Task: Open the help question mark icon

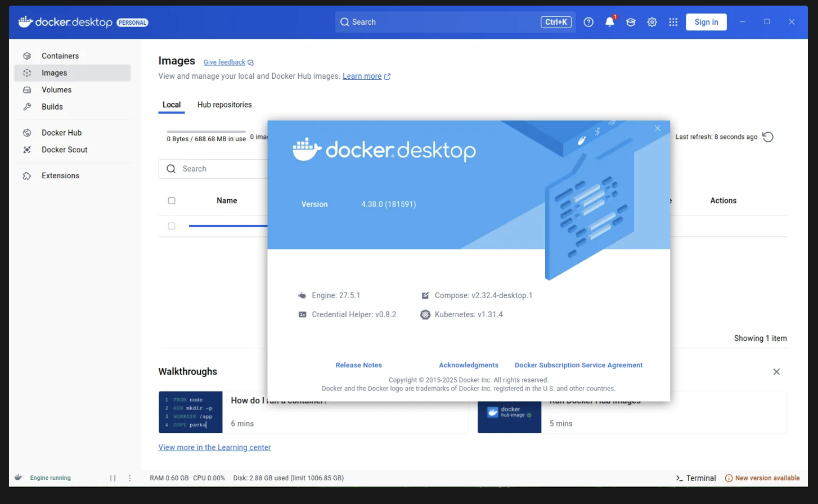Action: click(588, 22)
